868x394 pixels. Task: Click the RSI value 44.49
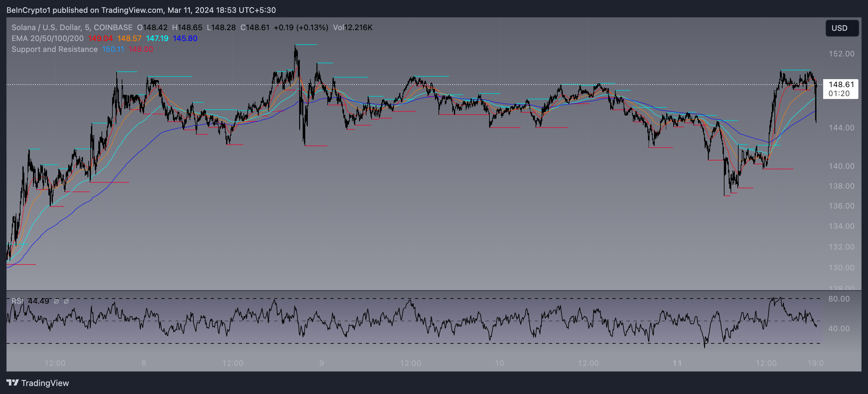[38, 301]
